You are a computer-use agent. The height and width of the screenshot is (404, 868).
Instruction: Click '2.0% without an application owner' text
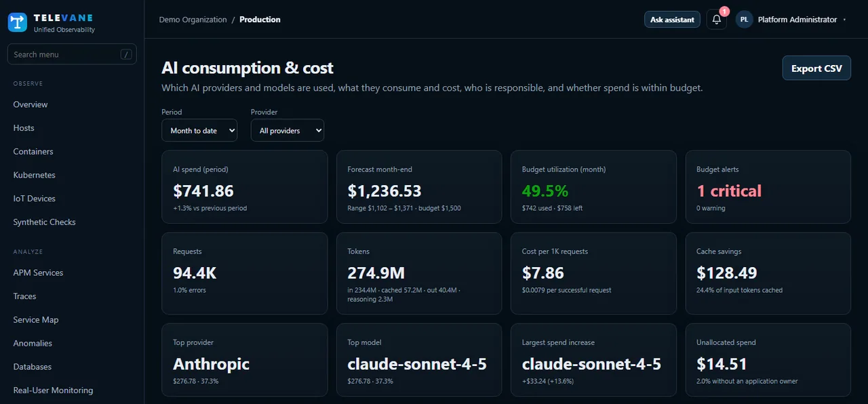tap(747, 381)
